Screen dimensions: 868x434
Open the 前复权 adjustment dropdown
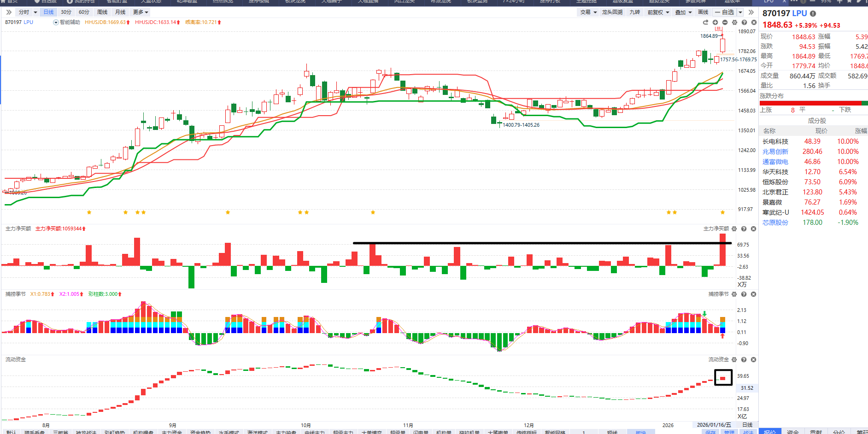pos(658,12)
